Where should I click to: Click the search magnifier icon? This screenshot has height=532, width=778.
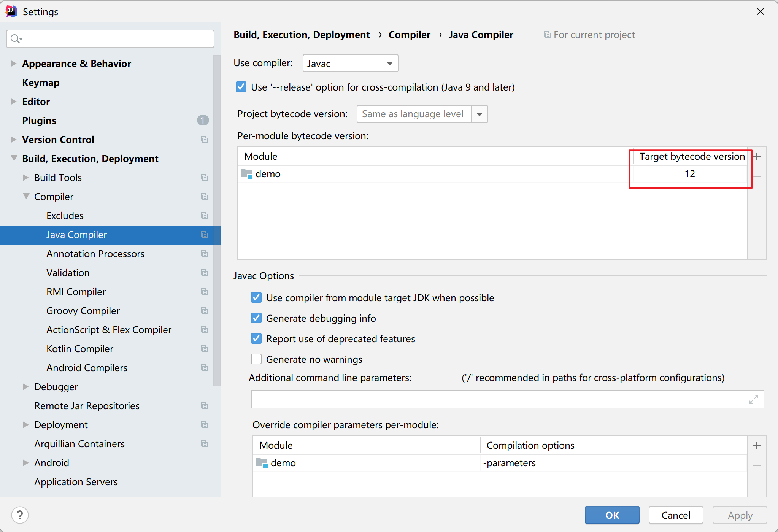point(16,39)
